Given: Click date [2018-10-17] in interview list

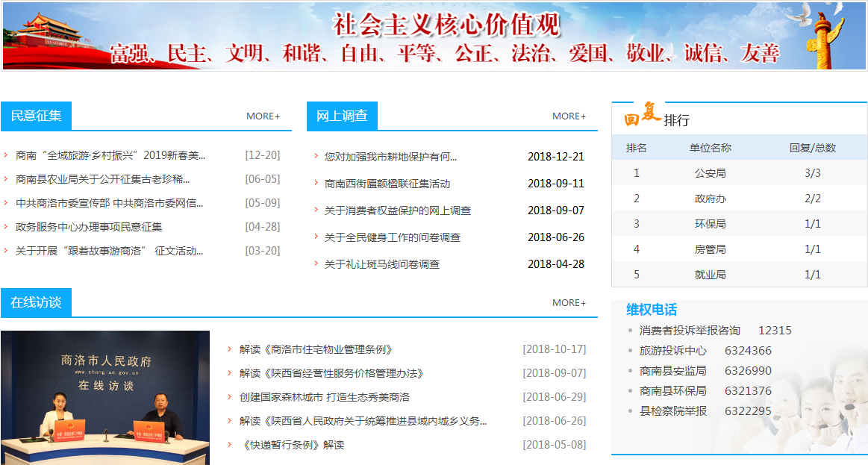Looking at the screenshot, I should (x=554, y=349).
